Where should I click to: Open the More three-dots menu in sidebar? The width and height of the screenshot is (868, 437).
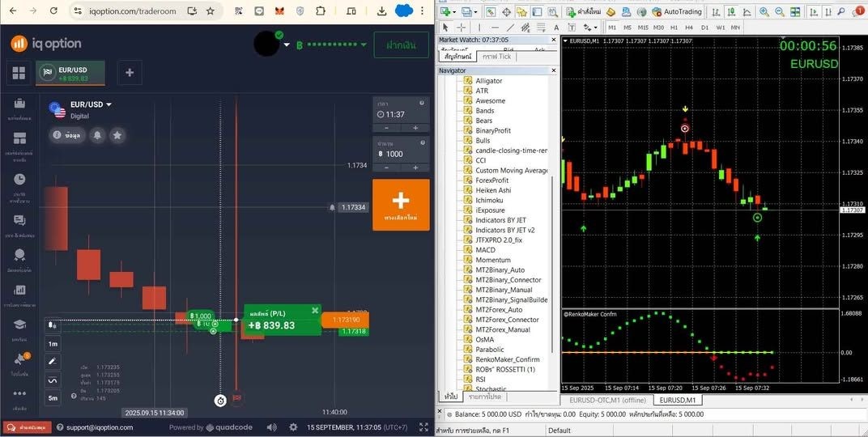(x=19, y=393)
